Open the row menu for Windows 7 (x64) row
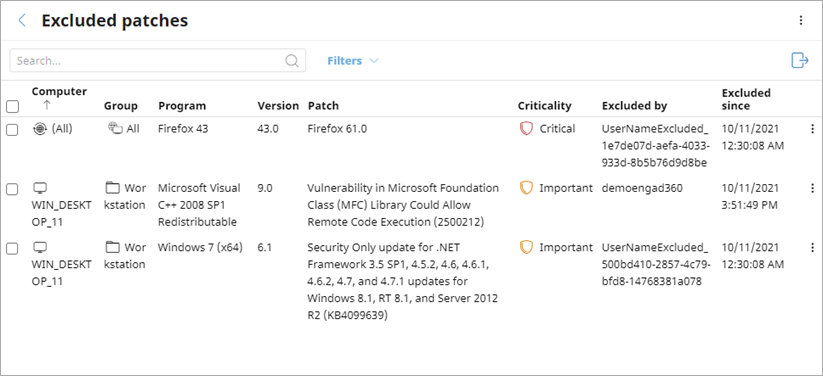This screenshot has width=823, height=376. [x=812, y=247]
